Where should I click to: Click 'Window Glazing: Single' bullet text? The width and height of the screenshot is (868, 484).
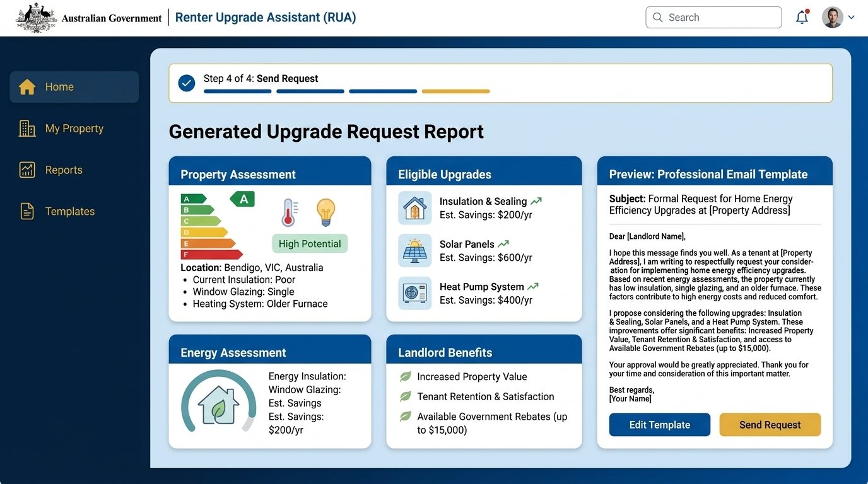[x=243, y=292]
